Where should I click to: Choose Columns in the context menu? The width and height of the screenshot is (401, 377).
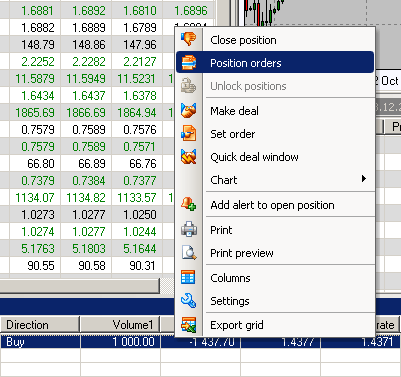coord(275,278)
